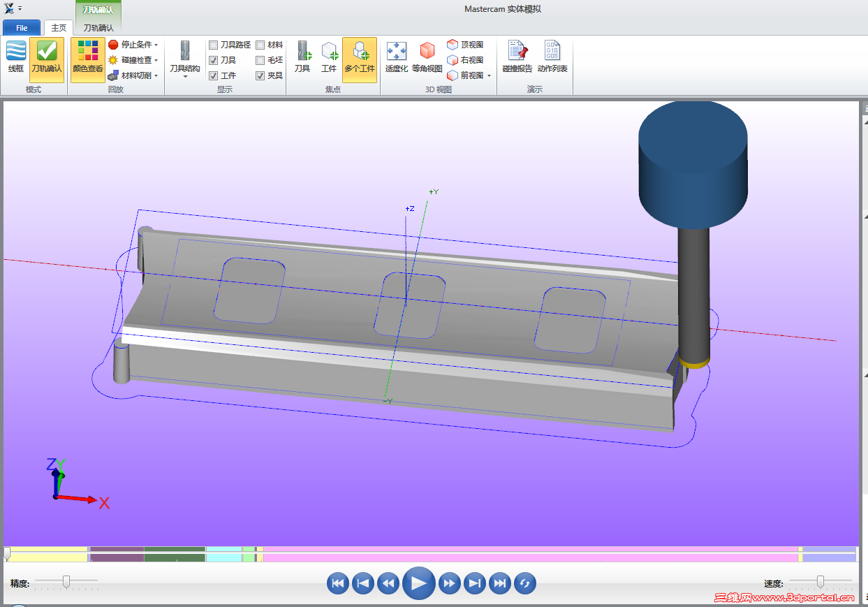Step back to previous operation
The image size is (868, 607).
(x=363, y=583)
